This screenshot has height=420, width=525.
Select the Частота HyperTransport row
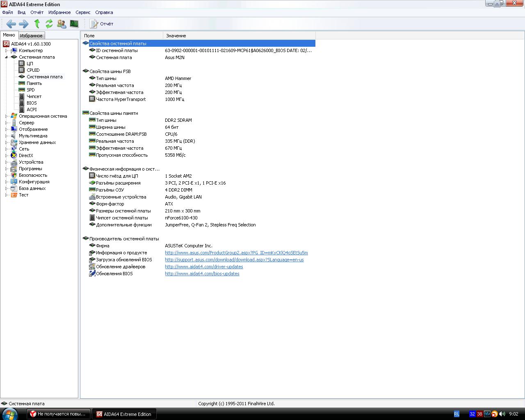[199, 99]
